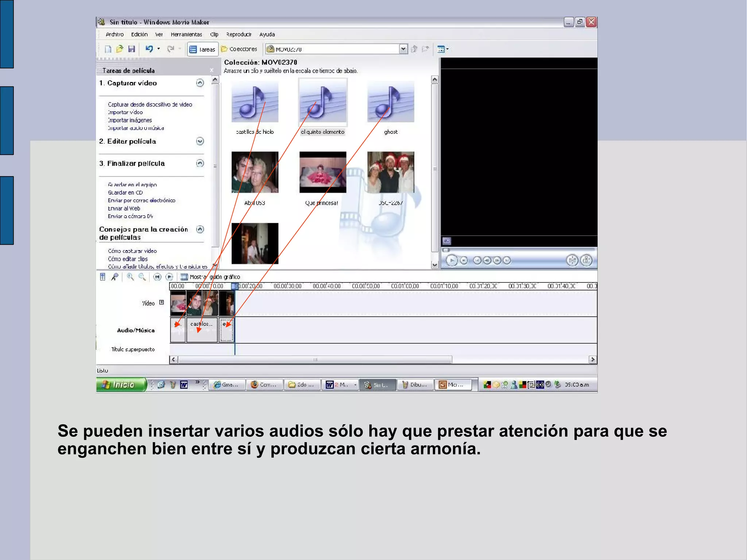The width and height of the screenshot is (747, 560).
Task: Click the Zoom Out timeline magnifier
Action: [x=142, y=277]
